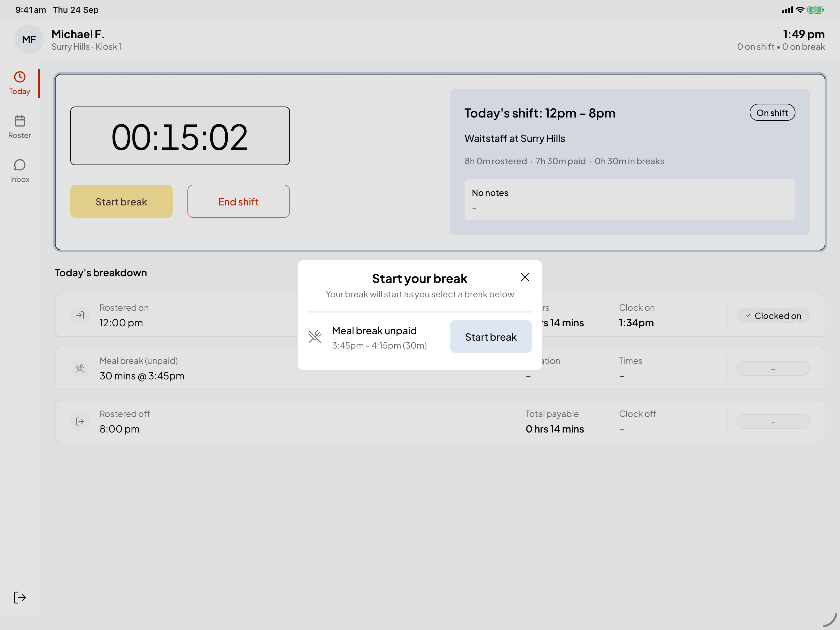Click the 8h 0m rostered summary line
Screen dimensions: 840x630
coord(564,161)
